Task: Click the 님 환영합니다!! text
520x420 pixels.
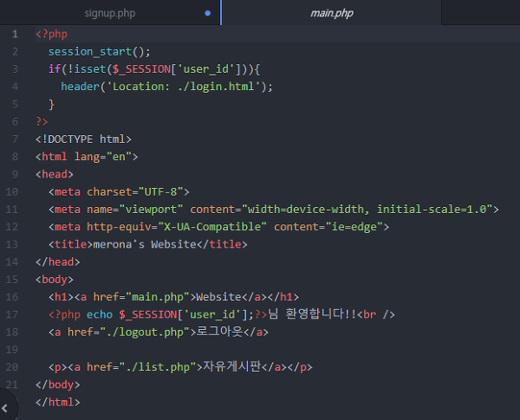Action: click(x=312, y=313)
